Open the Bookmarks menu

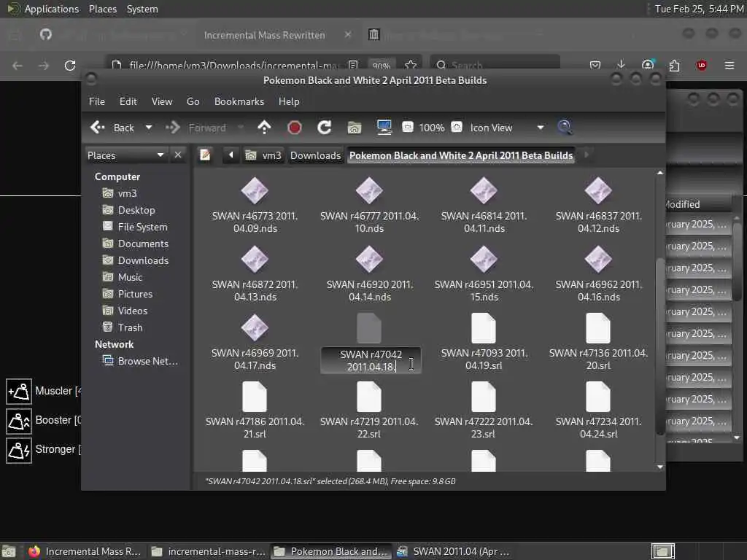[239, 101]
